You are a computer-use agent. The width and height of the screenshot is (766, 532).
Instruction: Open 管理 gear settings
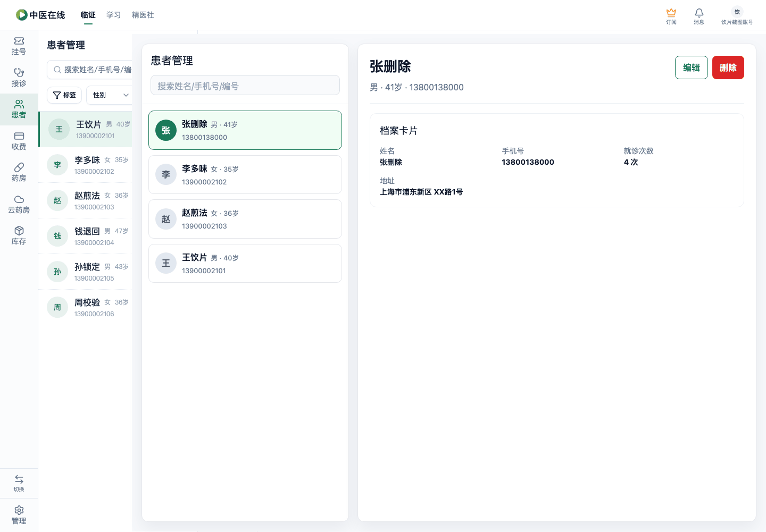pyautogui.click(x=19, y=515)
